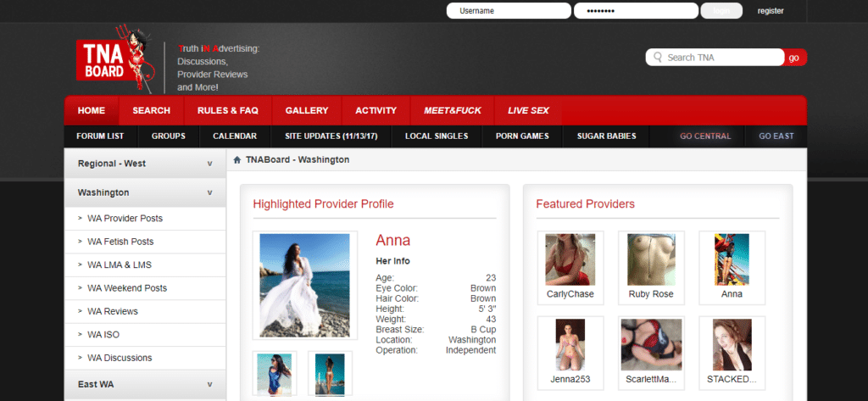This screenshot has width=868, height=401.
Task: Open the register link
Action: tap(771, 10)
